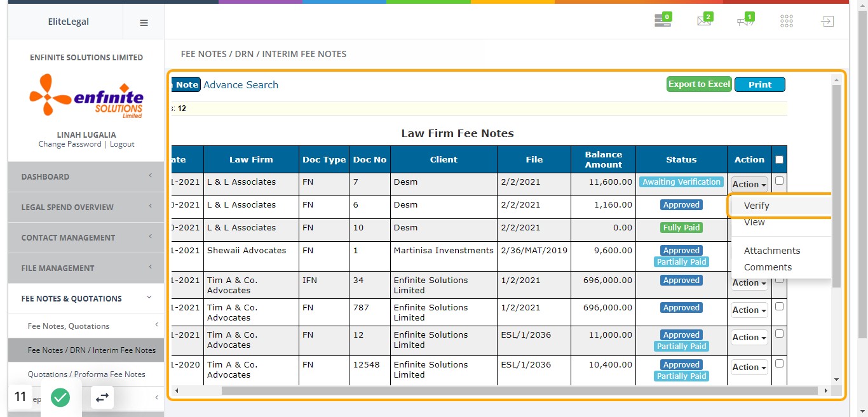Click the Partially Paid badge for Shewaii Advocates
868x417 pixels.
pyautogui.click(x=681, y=262)
